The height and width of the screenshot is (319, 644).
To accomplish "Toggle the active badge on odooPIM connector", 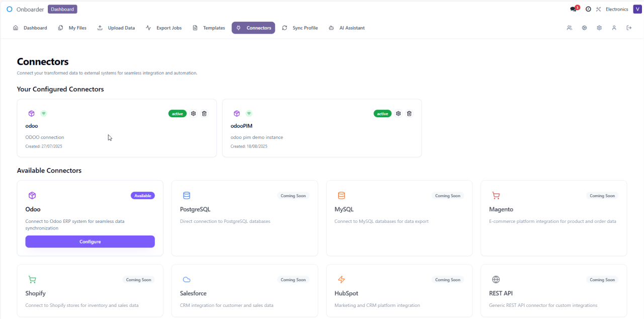I will [382, 114].
